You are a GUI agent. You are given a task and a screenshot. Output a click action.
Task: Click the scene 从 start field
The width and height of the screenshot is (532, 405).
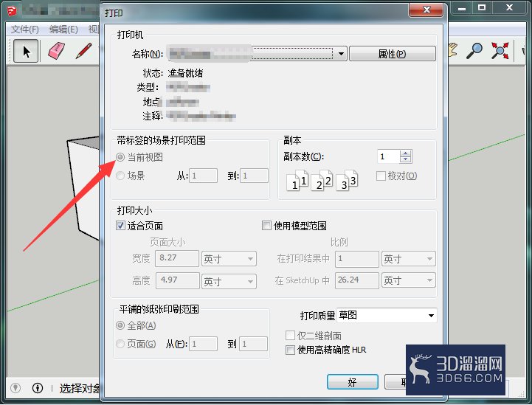[203, 176]
